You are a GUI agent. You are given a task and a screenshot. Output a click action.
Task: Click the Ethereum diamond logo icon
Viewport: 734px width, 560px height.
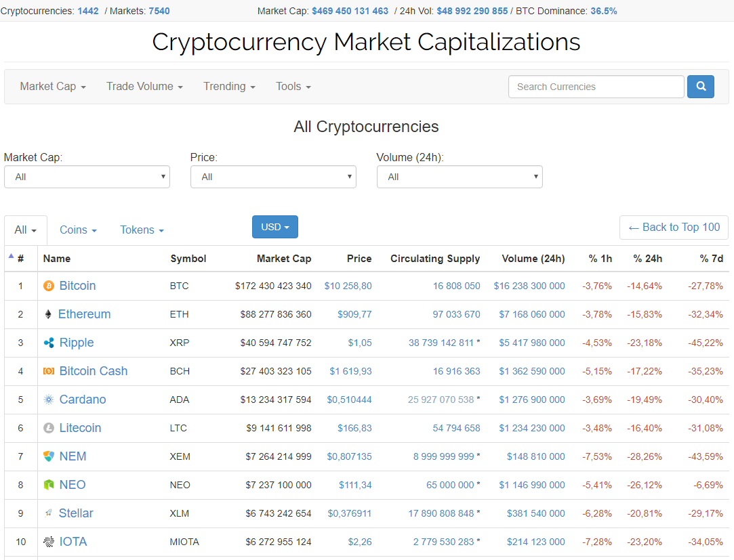pos(48,314)
